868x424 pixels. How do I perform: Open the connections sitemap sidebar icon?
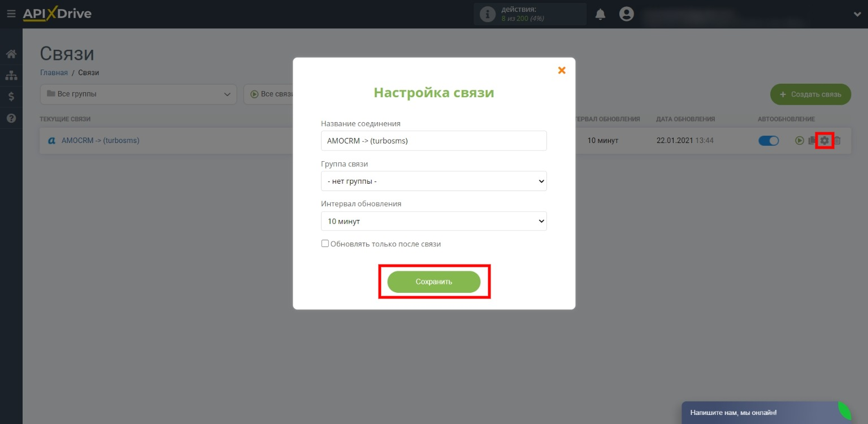[x=11, y=75]
